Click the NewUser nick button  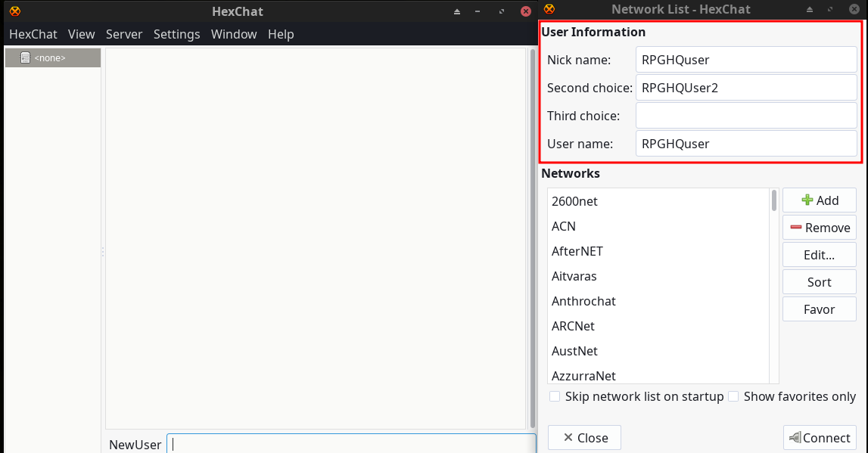coord(135,445)
